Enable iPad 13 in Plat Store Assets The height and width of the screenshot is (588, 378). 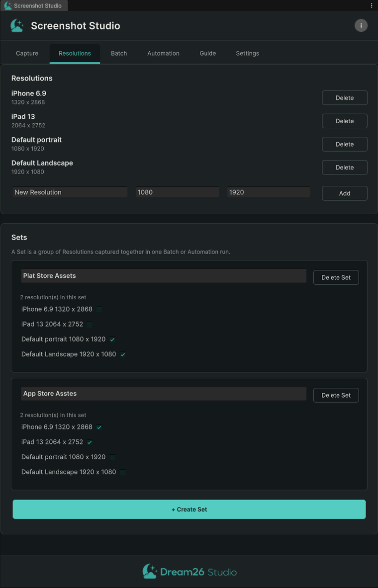(90, 325)
